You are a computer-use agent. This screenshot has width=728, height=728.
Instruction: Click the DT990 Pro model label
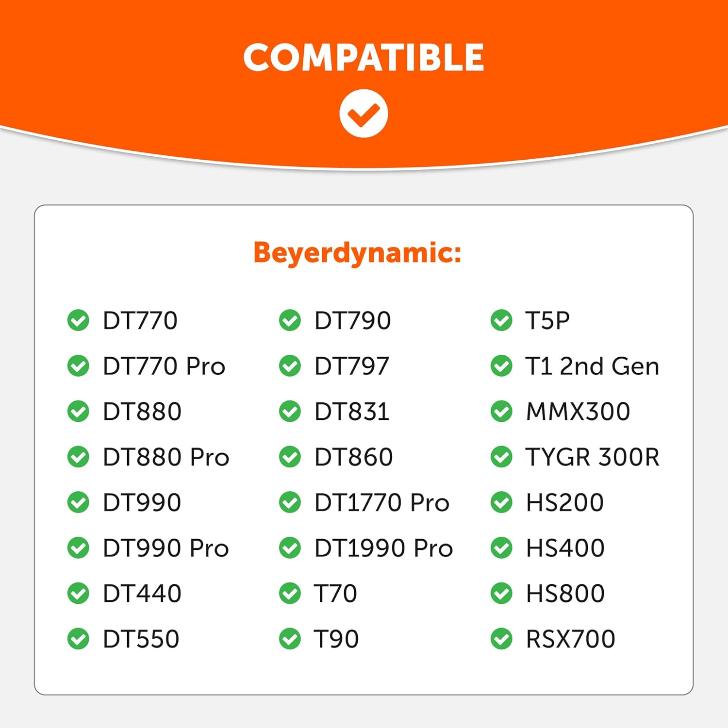point(165,548)
